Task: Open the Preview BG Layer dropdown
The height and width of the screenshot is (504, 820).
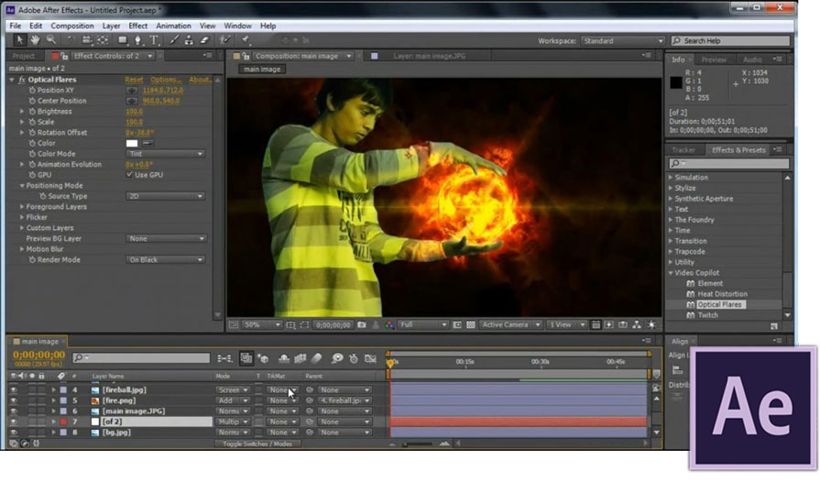Action: click(166, 238)
